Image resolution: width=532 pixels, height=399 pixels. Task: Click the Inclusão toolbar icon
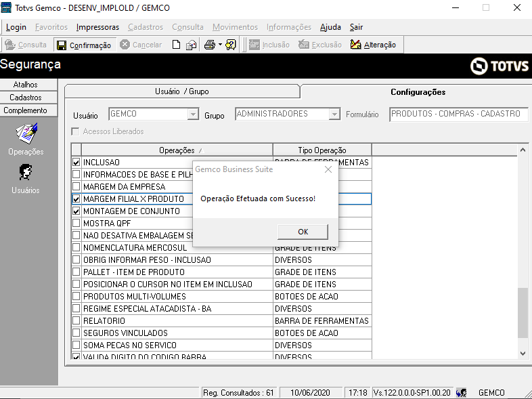(254, 45)
